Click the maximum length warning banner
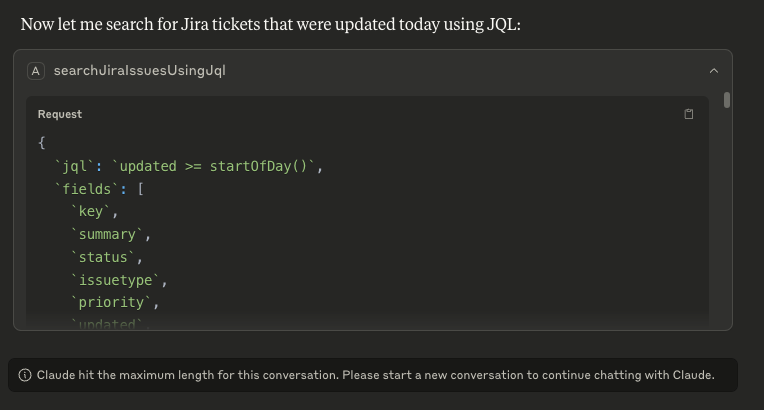 [372, 375]
